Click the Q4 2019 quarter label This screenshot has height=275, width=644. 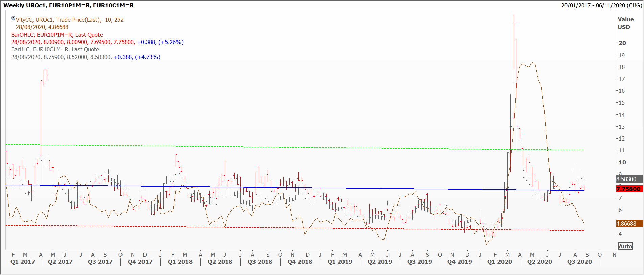coord(460,262)
